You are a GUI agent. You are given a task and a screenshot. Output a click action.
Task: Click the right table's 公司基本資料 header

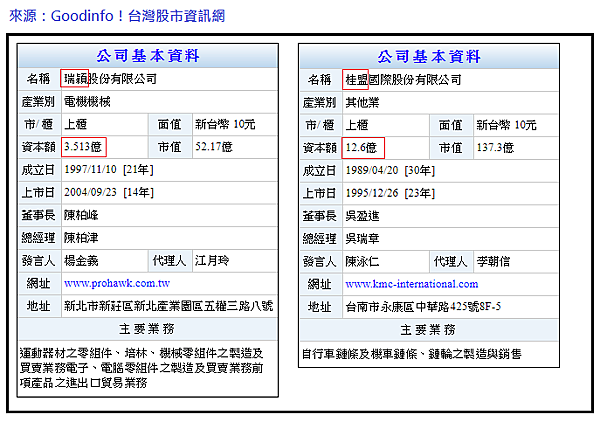[x=429, y=57]
